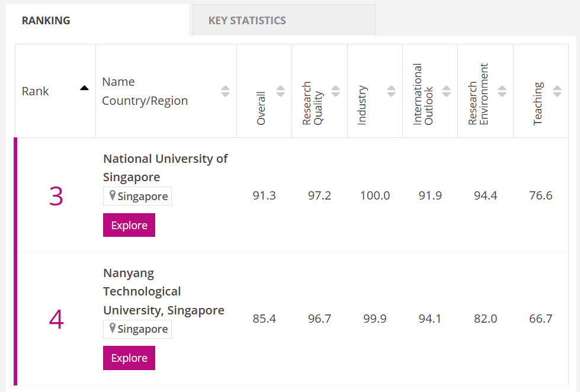Sort by Teaching score arrows
Viewport: 580px width, 392px height.
[557, 91]
